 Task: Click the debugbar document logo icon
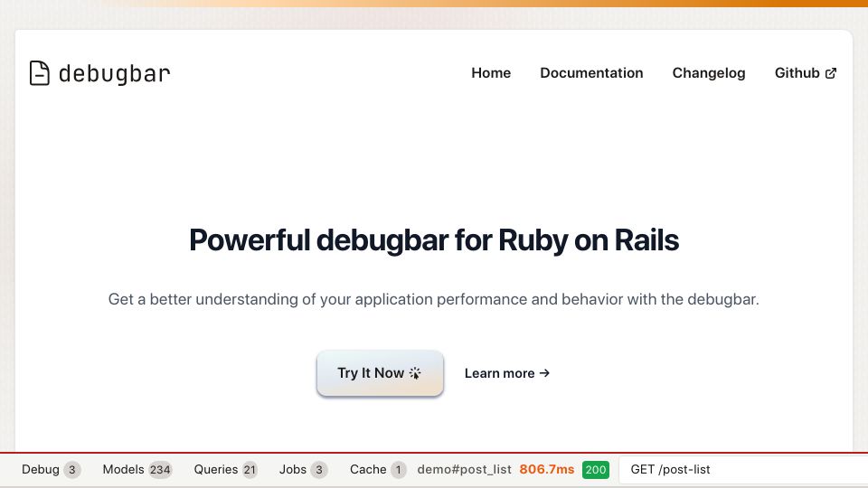39,73
